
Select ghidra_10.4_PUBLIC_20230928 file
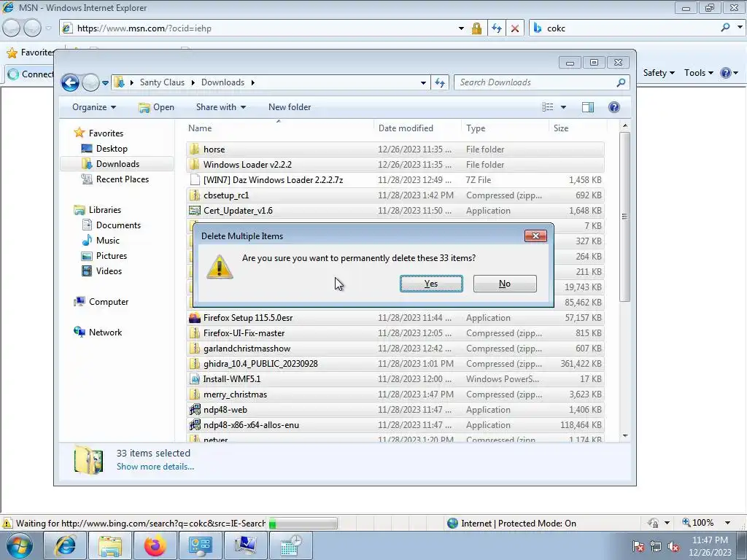pos(395,363)
